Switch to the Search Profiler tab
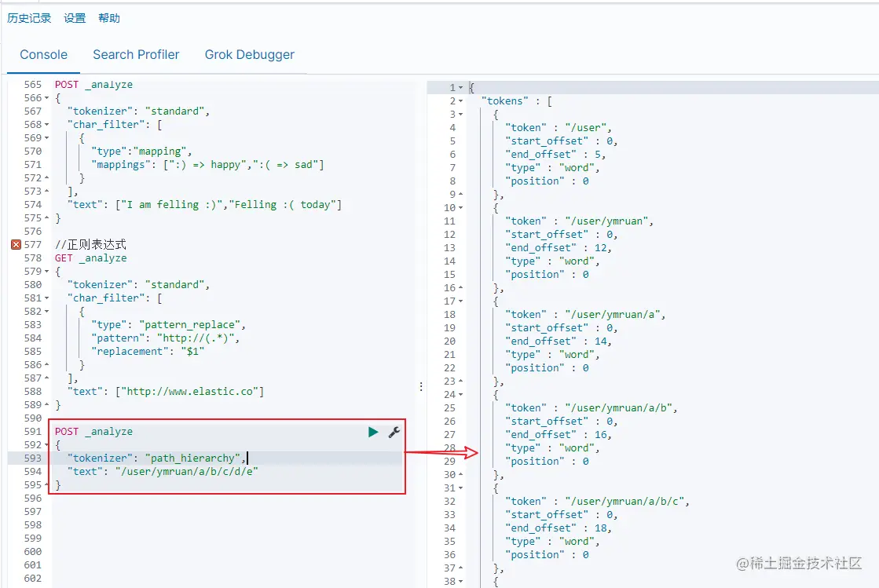 pyautogui.click(x=136, y=55)
